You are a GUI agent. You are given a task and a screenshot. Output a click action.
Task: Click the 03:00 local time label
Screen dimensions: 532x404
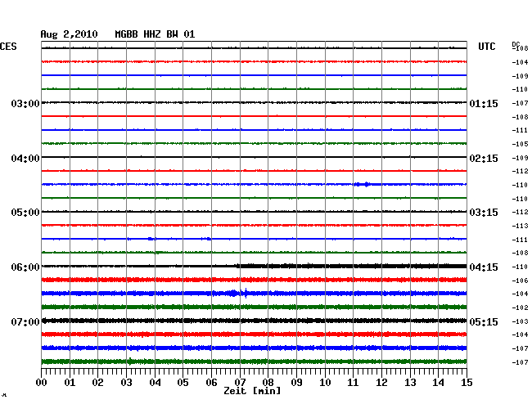(x=25, y=103)
